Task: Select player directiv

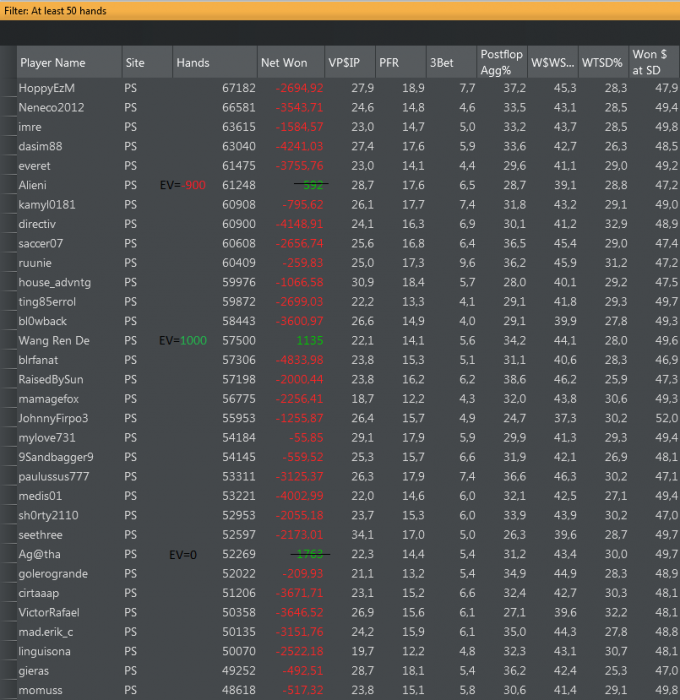Action: [x=37, y=224]
